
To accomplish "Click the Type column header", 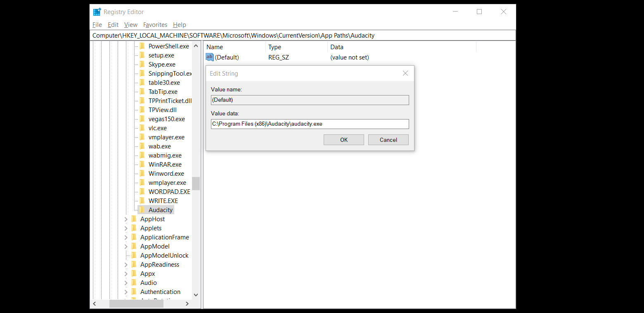I will (297, 47).
